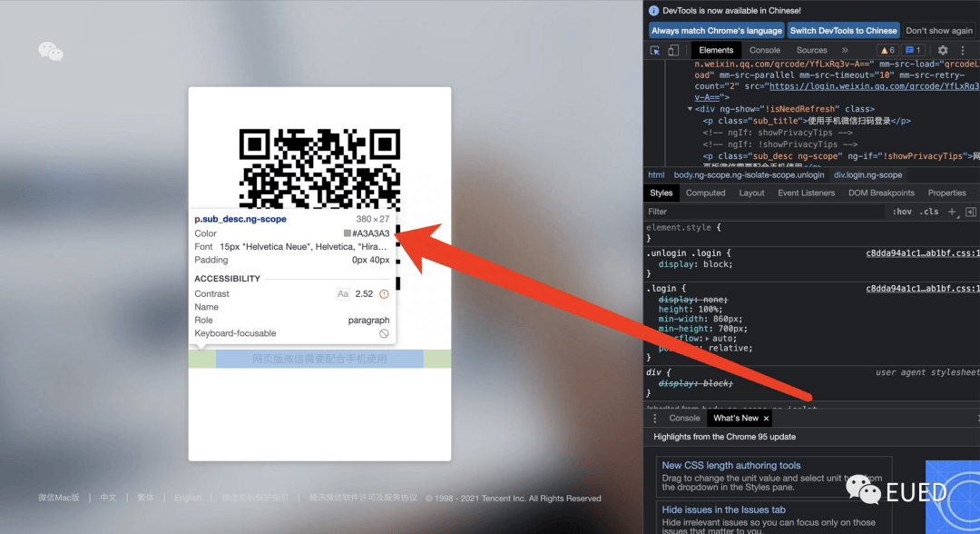
Task: Open the Layout sidebar tab
Action: [751, 193]
